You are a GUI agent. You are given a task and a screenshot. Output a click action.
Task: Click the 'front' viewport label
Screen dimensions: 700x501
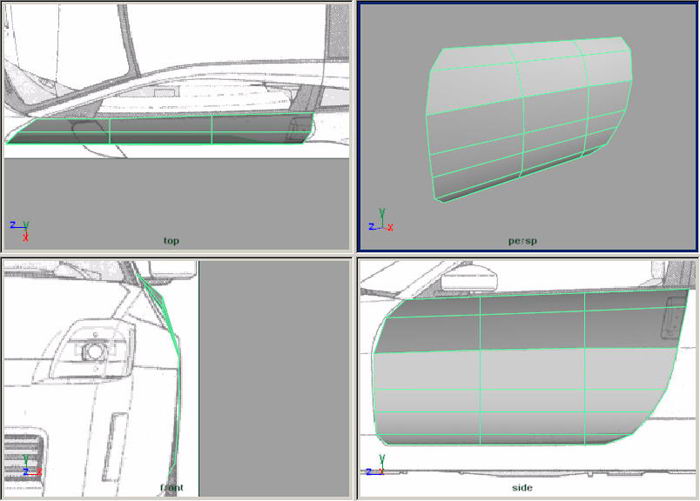pos(171,488)
